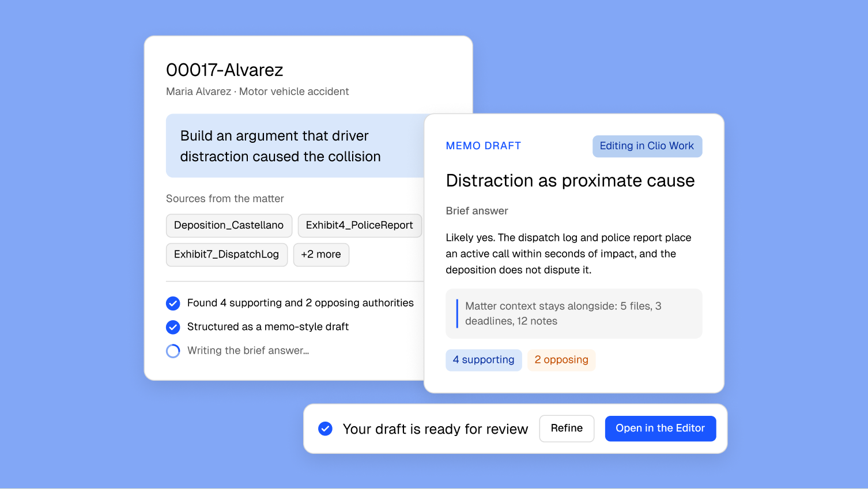Open the Exhibit7_DispatchLog source chip
This screenshot has height=489, width=868.
coord(227,255)
